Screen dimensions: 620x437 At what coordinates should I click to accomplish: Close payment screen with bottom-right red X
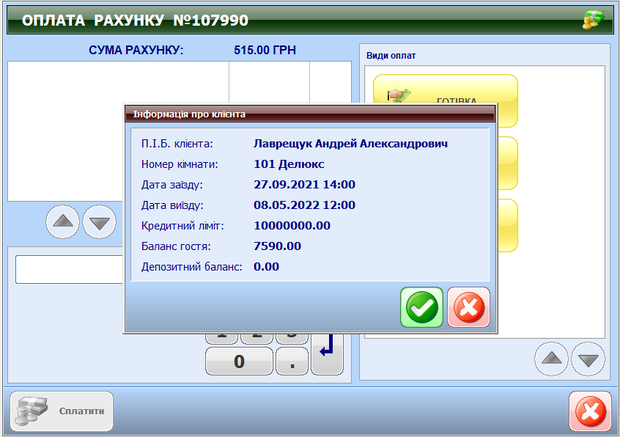pos(590,411)
